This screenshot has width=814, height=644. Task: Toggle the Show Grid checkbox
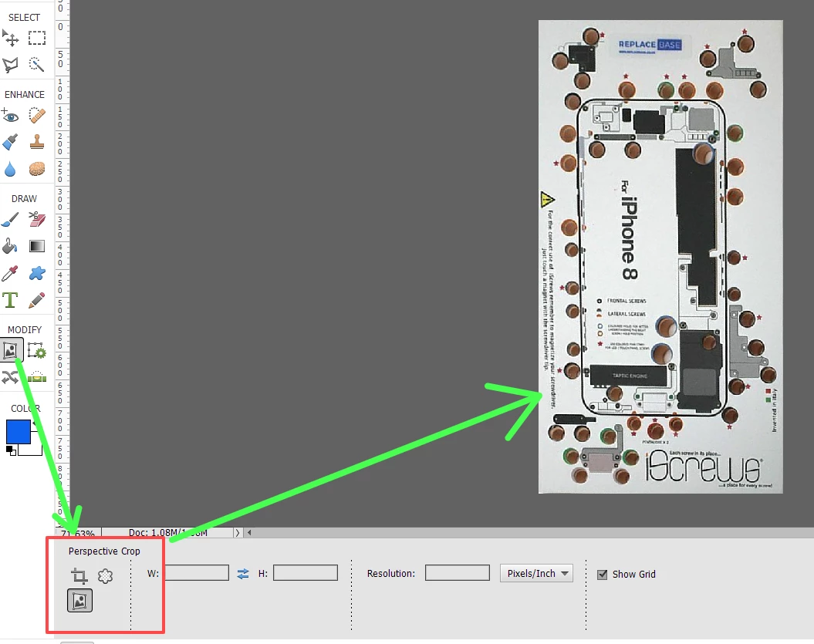(x=602, y=575)
